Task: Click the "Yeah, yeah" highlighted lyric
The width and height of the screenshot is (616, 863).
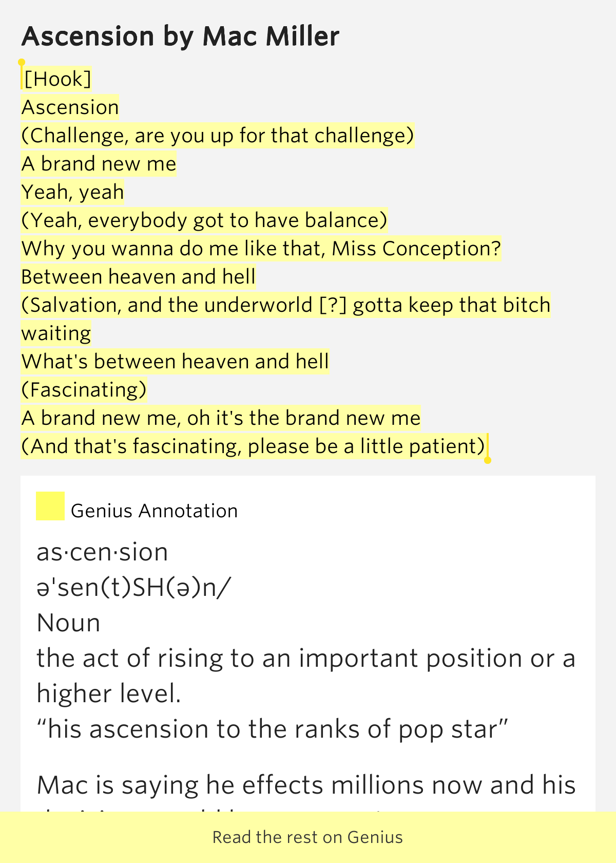Action: [x=73, y=192]
